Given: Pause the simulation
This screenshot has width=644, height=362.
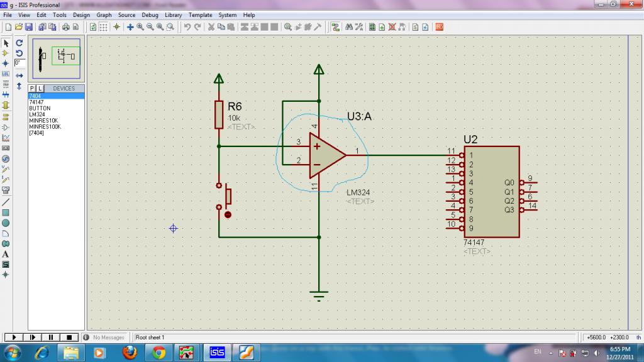Looking at the screenshot, I should tap(51, 337).
